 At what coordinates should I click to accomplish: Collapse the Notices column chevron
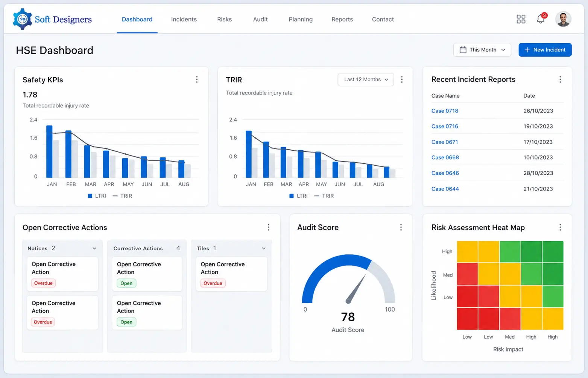[94, 248]
